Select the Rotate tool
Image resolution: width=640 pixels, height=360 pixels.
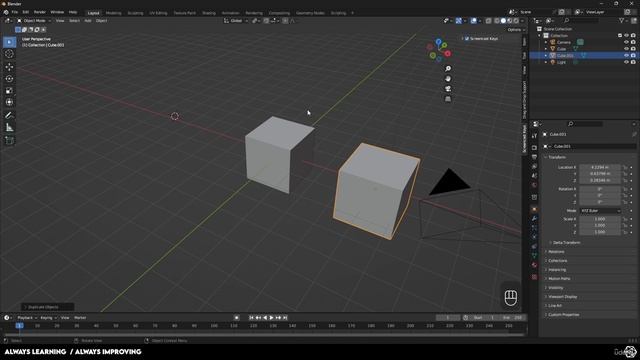pyautogui.click(x=9, y=78)
